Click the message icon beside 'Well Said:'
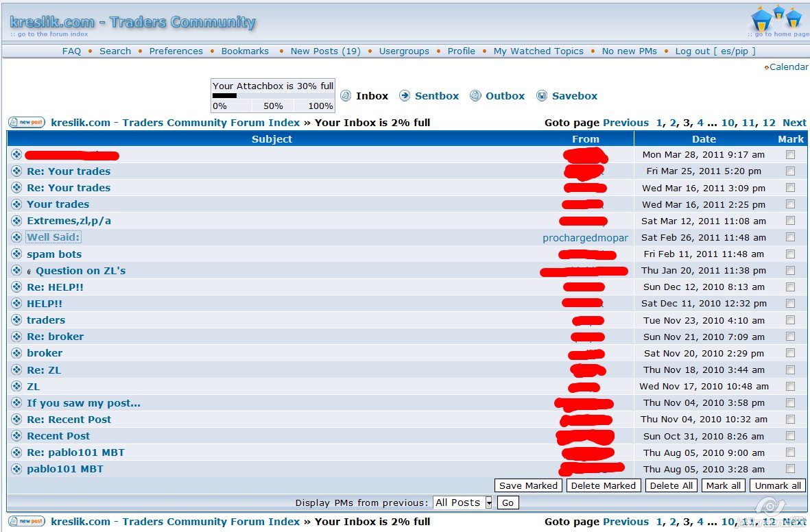 pyautogui.click(x=16, y=237)
